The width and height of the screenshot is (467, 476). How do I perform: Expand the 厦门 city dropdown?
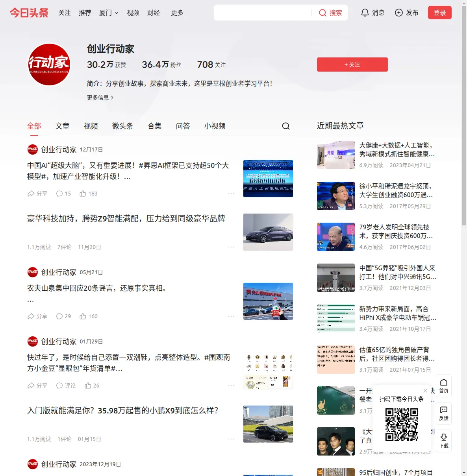click(x=109, y=13)
